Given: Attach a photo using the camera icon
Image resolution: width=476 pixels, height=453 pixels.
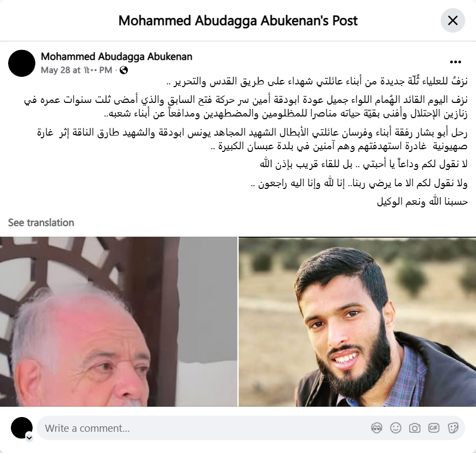Looking at the screenshot, I should [415, 428].
